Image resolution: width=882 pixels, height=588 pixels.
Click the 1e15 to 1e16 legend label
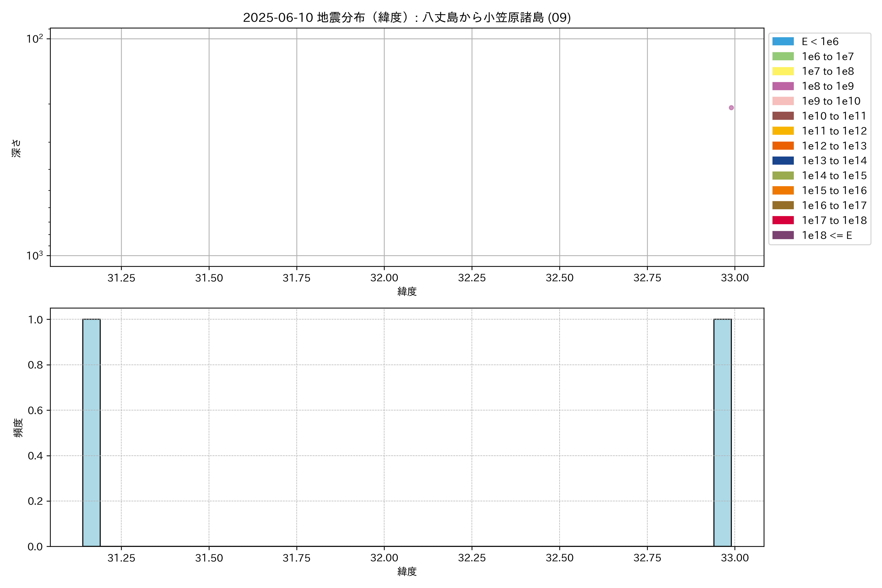[x=834, y=191]
